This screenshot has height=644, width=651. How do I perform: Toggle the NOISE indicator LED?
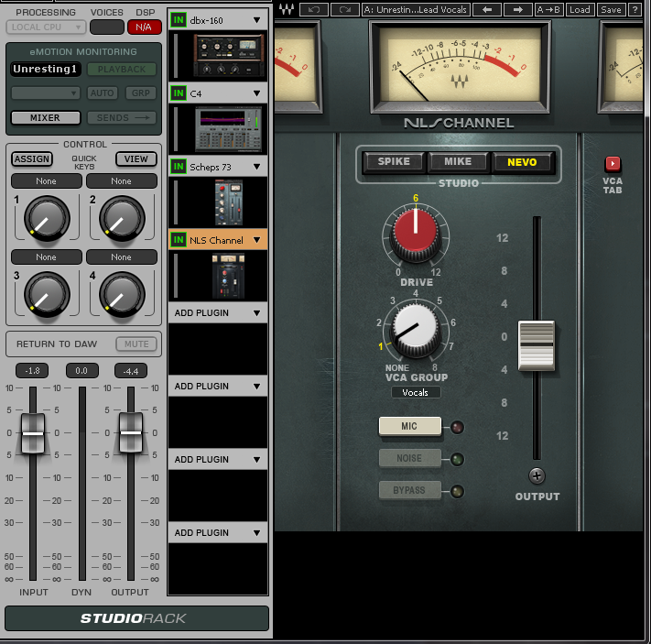457,459
